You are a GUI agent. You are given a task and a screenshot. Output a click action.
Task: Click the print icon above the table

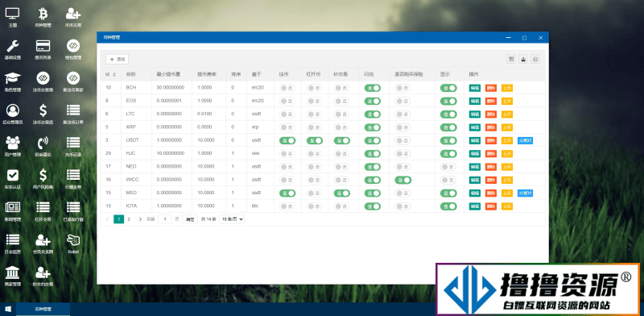(x=535, y=60)
